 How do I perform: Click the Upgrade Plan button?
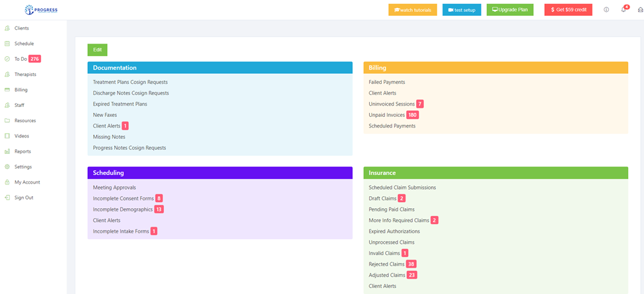click(x=509, y=10)
